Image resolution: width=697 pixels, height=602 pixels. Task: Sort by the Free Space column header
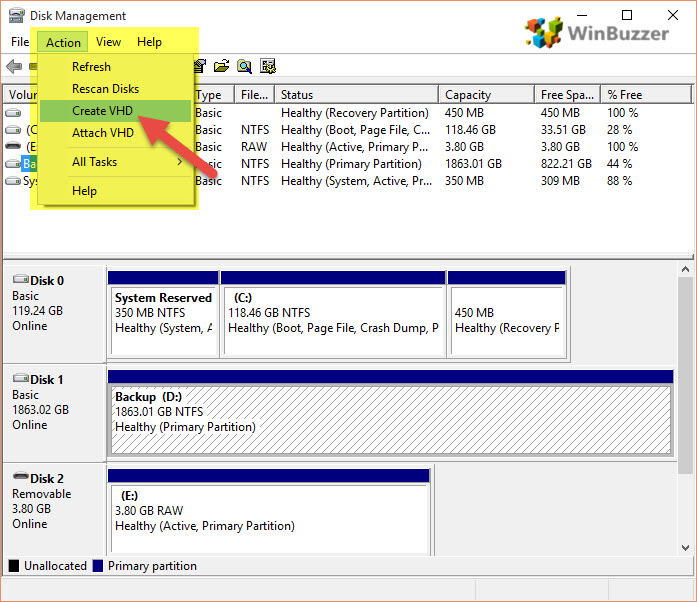(x=568, y=94)
